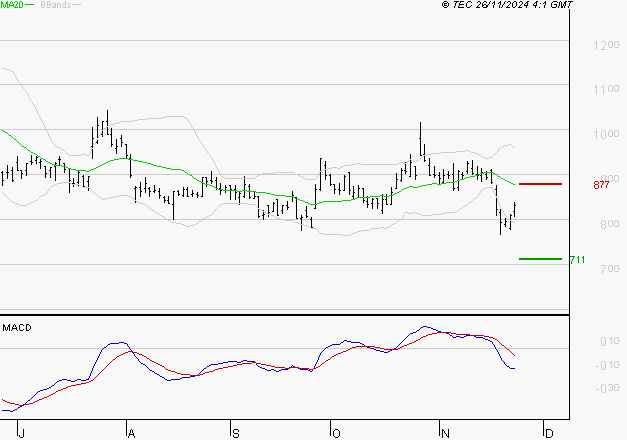Image resolution: width=627 pixels, height=440 pixels.
Task: Click the TEC 26/11/2024 copyright text
Action: [x=507, y=5]
